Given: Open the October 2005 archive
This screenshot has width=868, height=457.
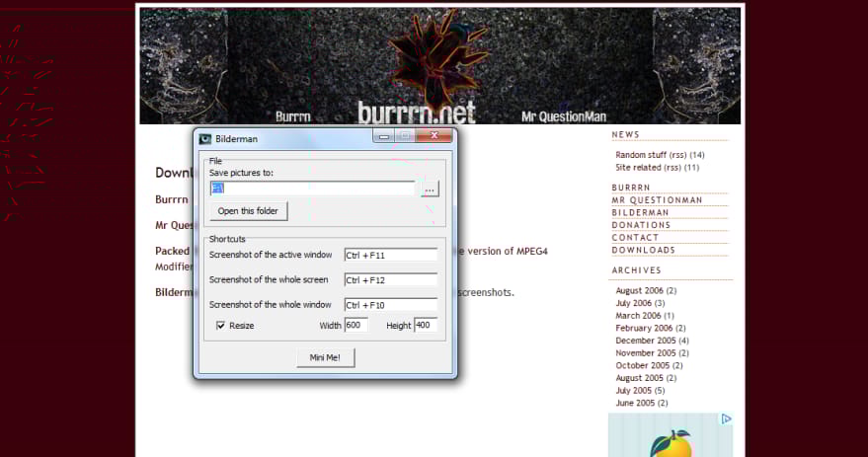Looking at the screenshot, I should click(x=643, y=365).
